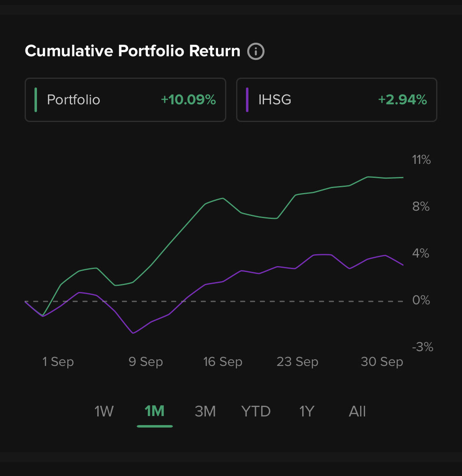Viewport: 462px width, 476px height.
Task: Toggle the Portfolio series card
Action: [125, 100]
